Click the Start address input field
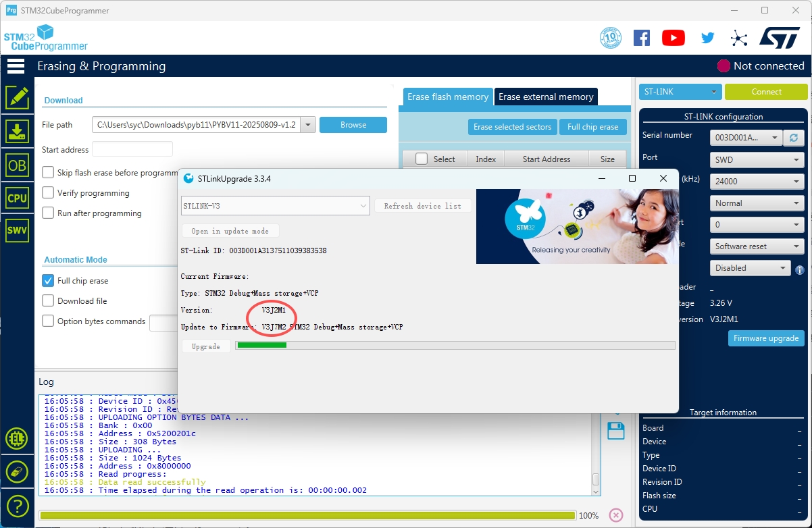Image resolution: width=812 pixels, height=528 pixels. pyautogui.click(x=132, y=149)
